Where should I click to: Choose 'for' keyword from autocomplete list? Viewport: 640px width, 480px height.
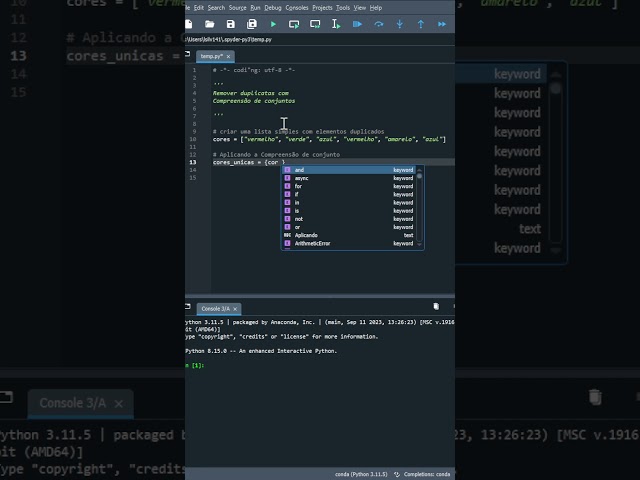[349, 186]
